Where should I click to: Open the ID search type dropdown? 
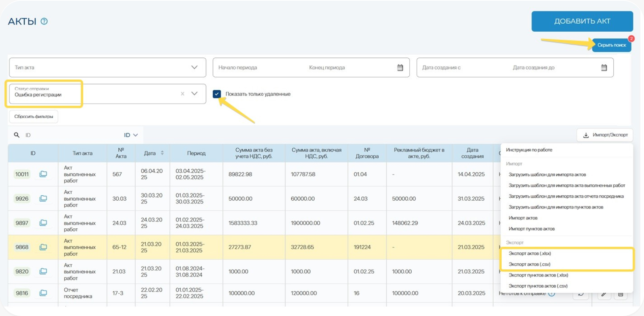[131, 135]
